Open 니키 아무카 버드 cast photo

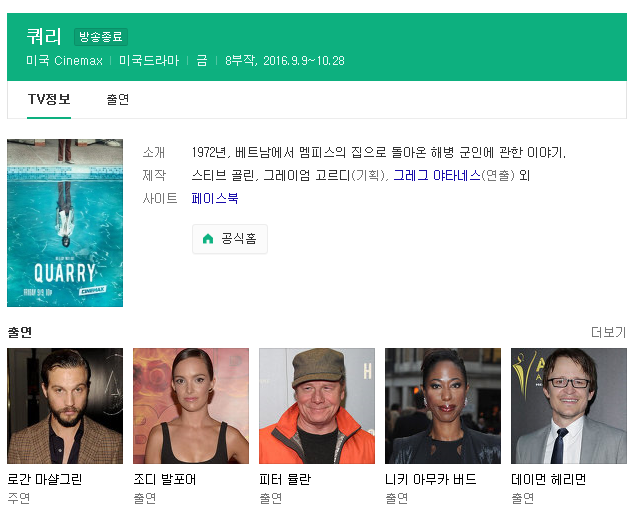pos(443,406)
